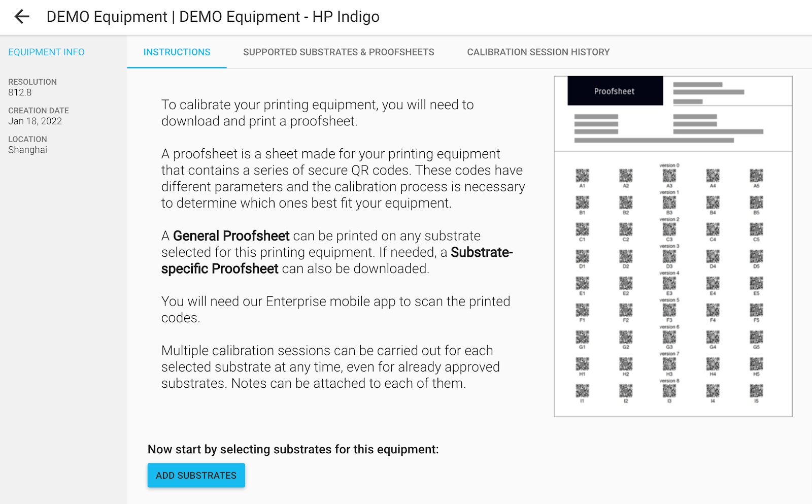Click the Resolution value 812.8
Image resolution: width=812 pixels, height=504 pixels.
point(20,92)
